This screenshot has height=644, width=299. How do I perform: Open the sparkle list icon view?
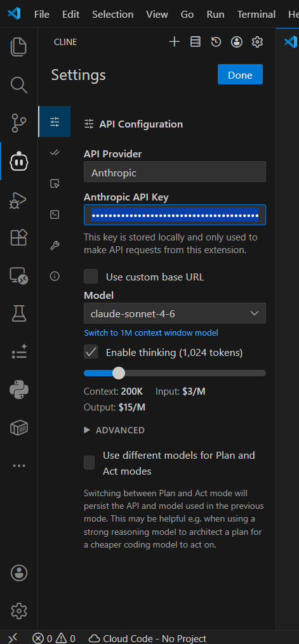(19, 352)
